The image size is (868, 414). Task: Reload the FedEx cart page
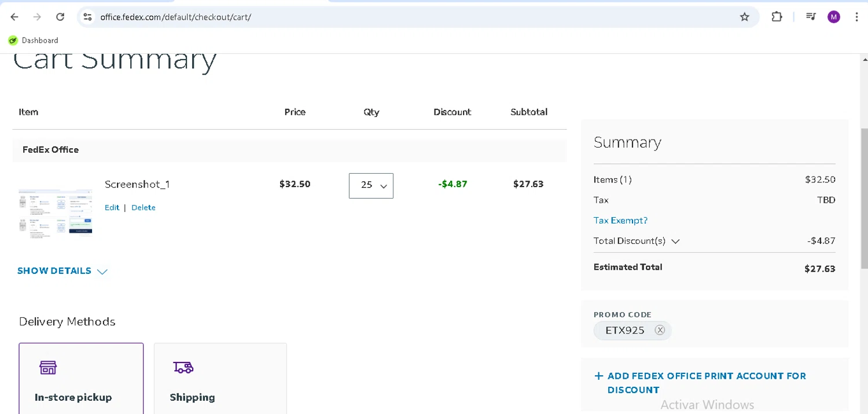click(x=60, y=17)
